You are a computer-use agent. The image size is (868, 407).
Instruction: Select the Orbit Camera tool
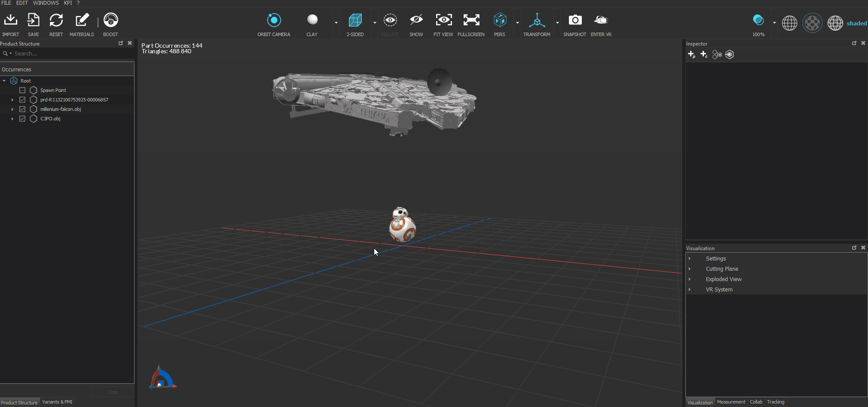coord(274,20)
